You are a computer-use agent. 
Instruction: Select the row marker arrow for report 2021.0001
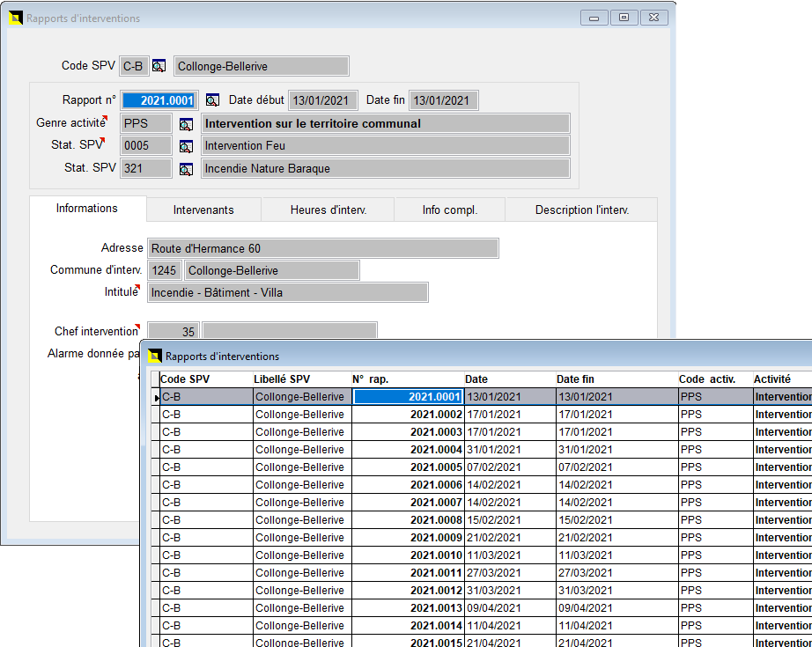(156, 398)
